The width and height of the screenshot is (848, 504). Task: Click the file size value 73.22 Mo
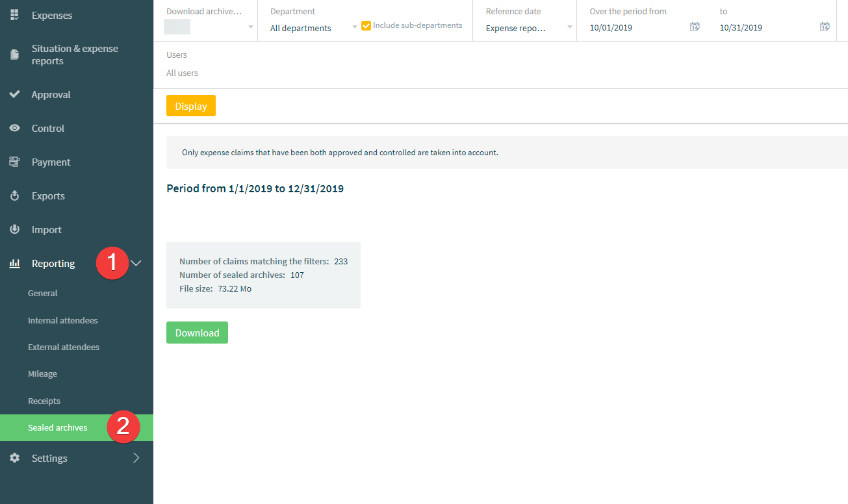click(235, 288)
